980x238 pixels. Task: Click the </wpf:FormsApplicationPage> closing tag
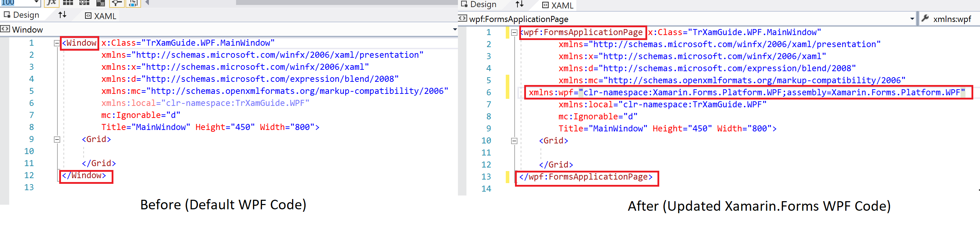pyautogui.click(x=586, y=176)
